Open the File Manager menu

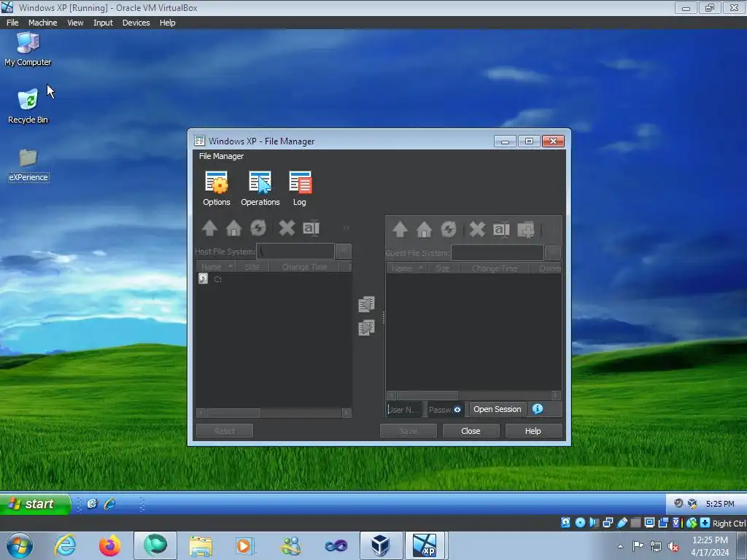[x=221, y=156]
